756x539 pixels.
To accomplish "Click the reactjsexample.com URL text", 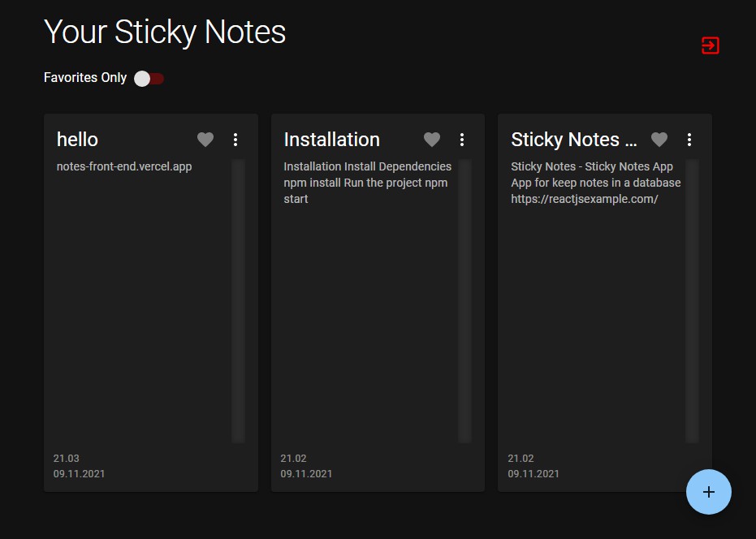I will tap(584, 199).
